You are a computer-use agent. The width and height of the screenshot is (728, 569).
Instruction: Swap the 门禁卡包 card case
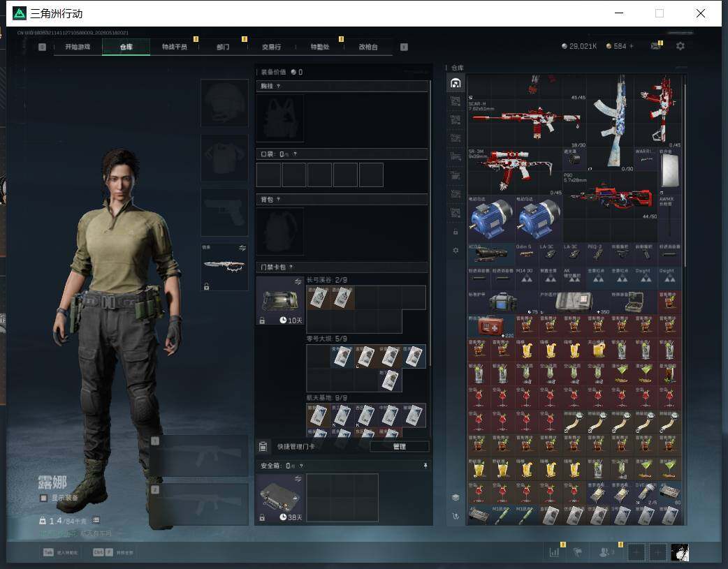(x=298, y=282)
